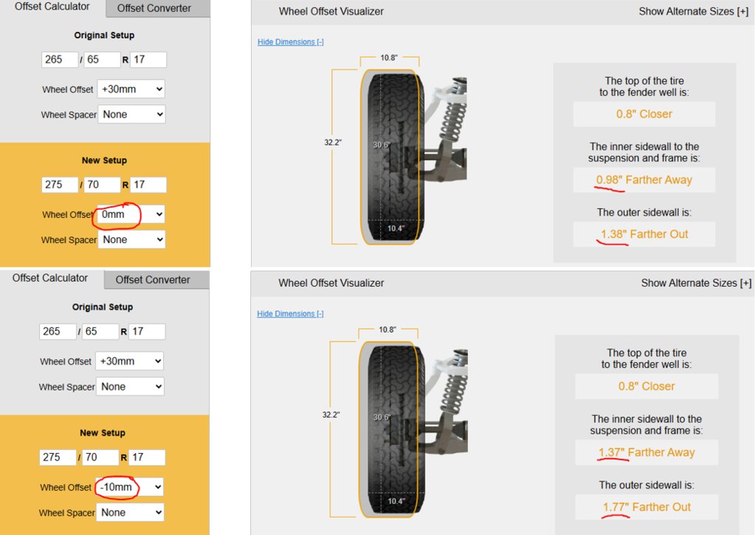Screen dimensions: 756x535
Task: Click the 17 rim field in bottom Original Setup
Action: (147, 332)
